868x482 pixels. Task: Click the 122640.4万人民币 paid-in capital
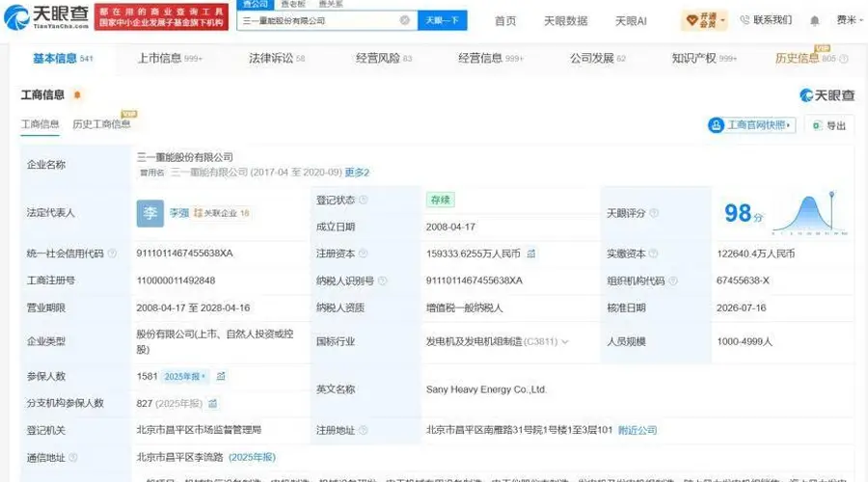[755, 254]
